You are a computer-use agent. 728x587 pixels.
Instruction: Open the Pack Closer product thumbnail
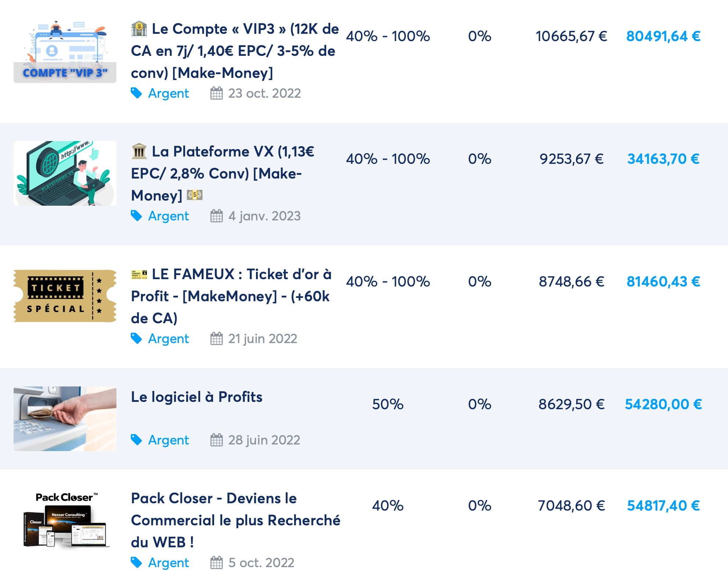pyautogui.click(x=65, y=520)
